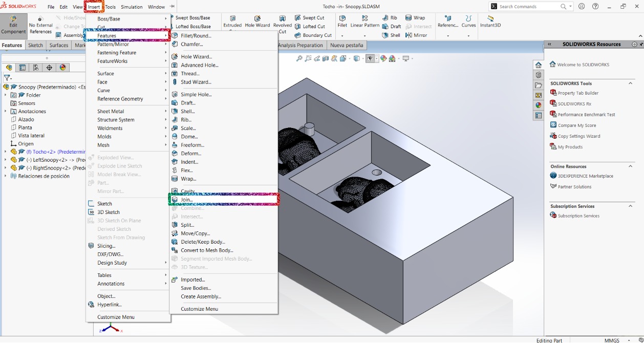The width and height of the screenshot is (644, 343).
Task: Open the Tools menu
Action: pos(111,7)
